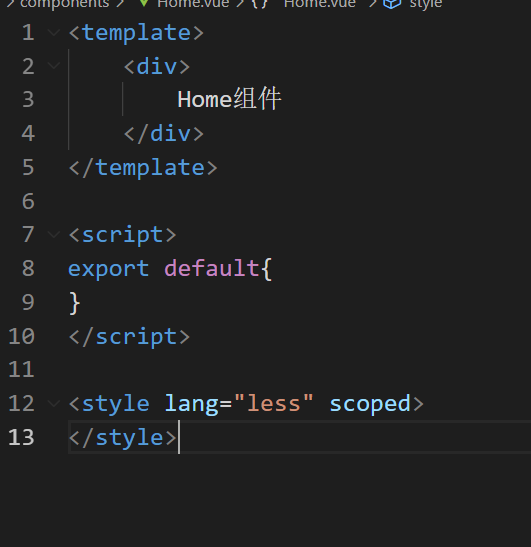The height and width of the screenshot is (547, 531).
Task: Place cursor in Home组件 text
Action: click(229, 99)
